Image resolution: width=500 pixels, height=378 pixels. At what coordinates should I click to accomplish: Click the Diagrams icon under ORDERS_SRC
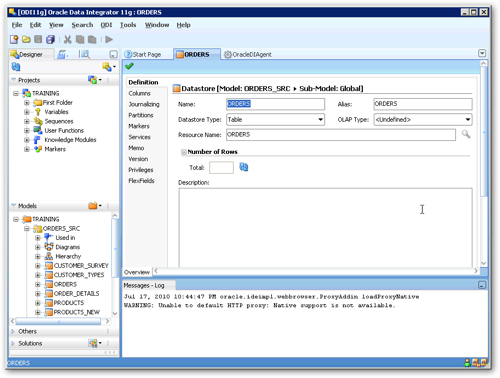click(49, 247)
